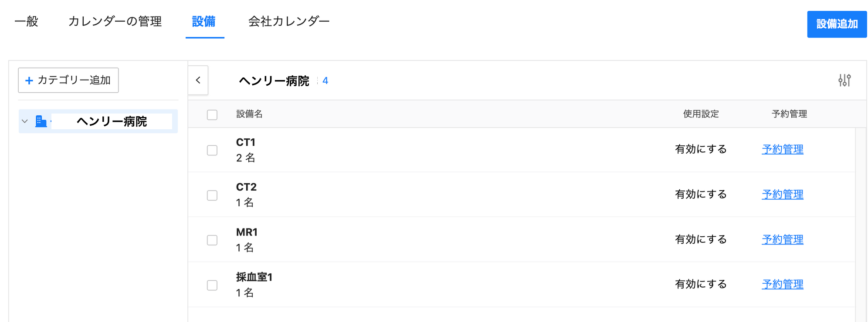Screen dimensions: 868x322
Task: Tick the MR1 equipment checkbox
Action: [212, 240]
